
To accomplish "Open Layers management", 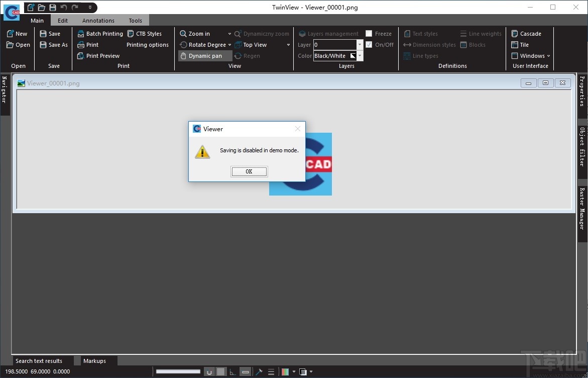I will (328, 34).
